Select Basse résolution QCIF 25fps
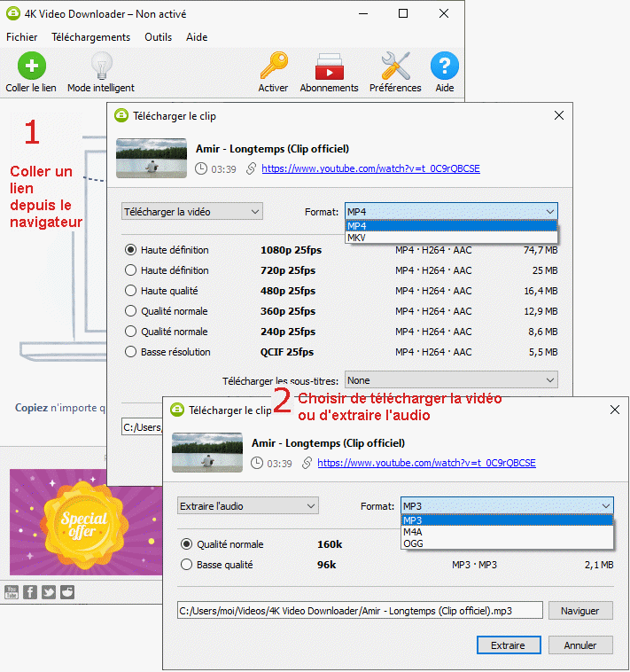 [130, 352]
